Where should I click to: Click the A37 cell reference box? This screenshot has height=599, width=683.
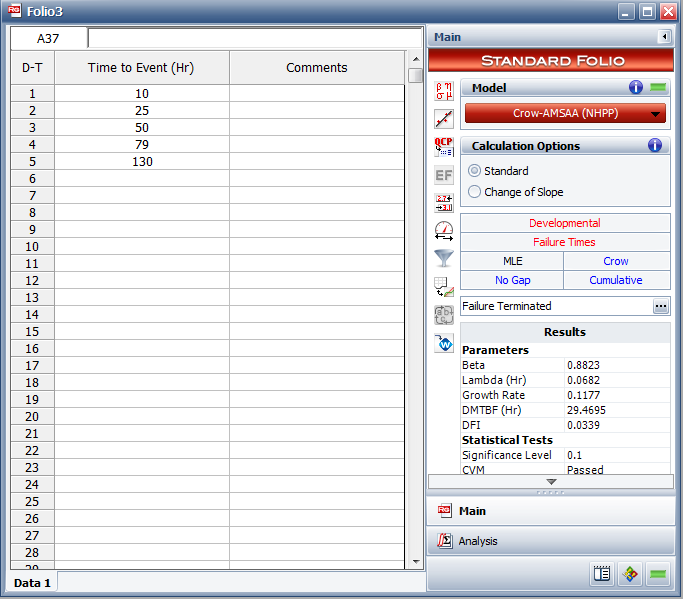(48, 38)
